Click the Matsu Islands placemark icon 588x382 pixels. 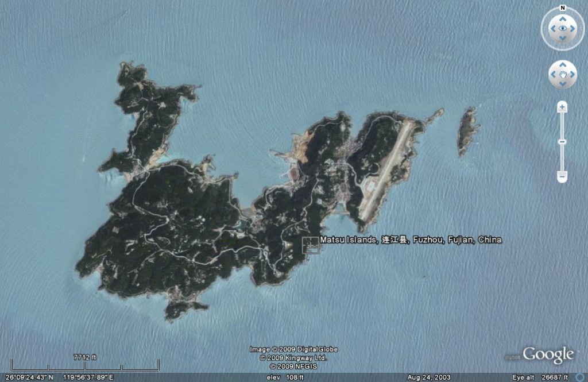311,245
